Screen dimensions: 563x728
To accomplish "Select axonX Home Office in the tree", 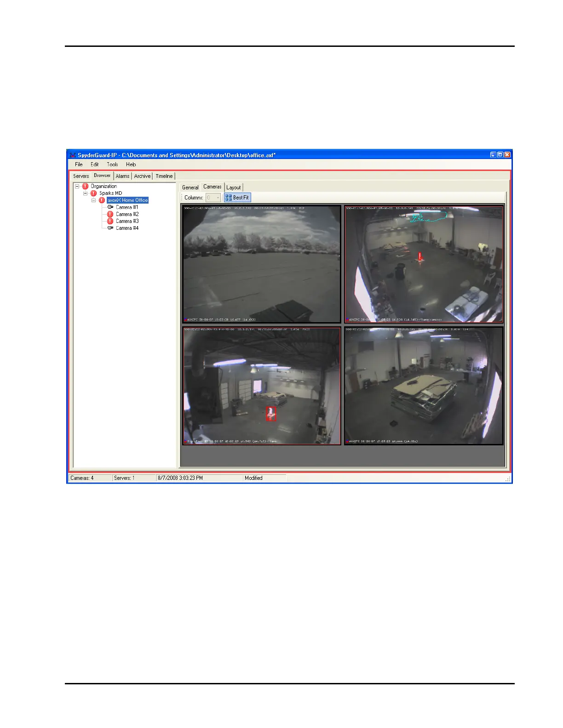I will (127, 200).
